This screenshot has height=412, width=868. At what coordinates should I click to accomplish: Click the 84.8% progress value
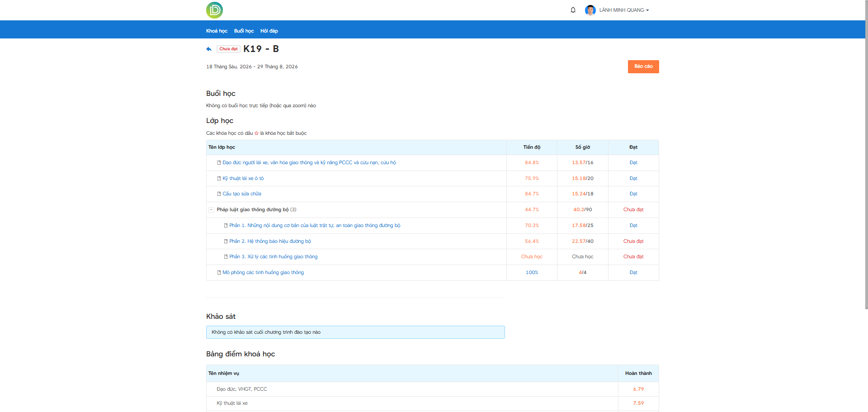532,163
